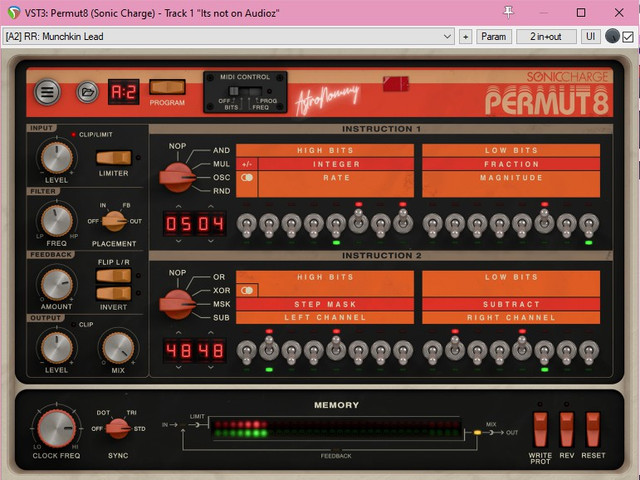Image resolution: width=640 pixels, height=480 pixels.
Task: Open the Permut8 main hamburger menu
Action: coord(47,92)
